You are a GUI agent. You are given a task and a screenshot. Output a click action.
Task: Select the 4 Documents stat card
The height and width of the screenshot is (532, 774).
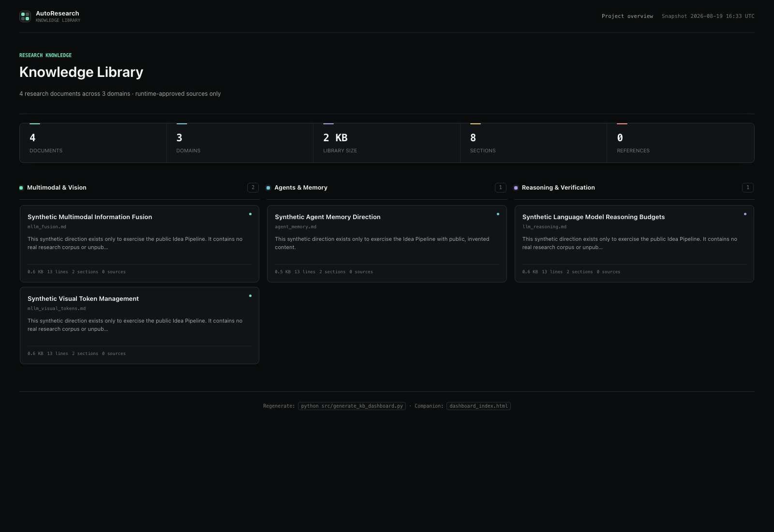click(93, 143)
